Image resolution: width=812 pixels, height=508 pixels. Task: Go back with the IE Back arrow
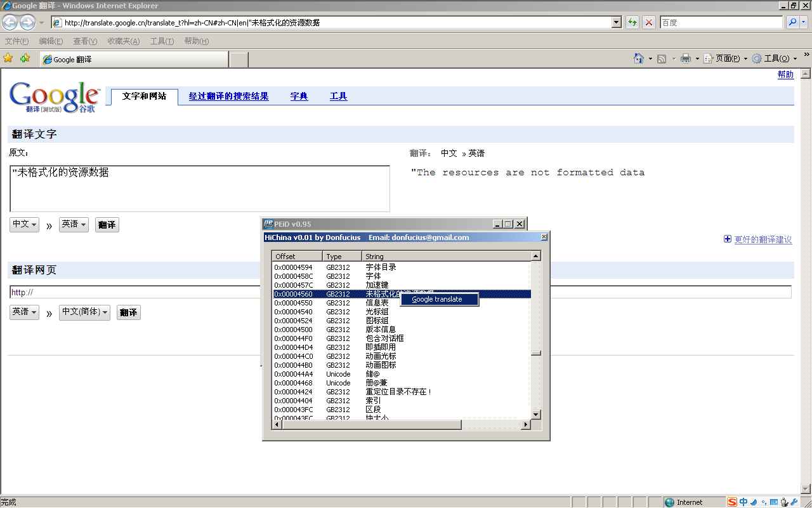tap(10, 23)
